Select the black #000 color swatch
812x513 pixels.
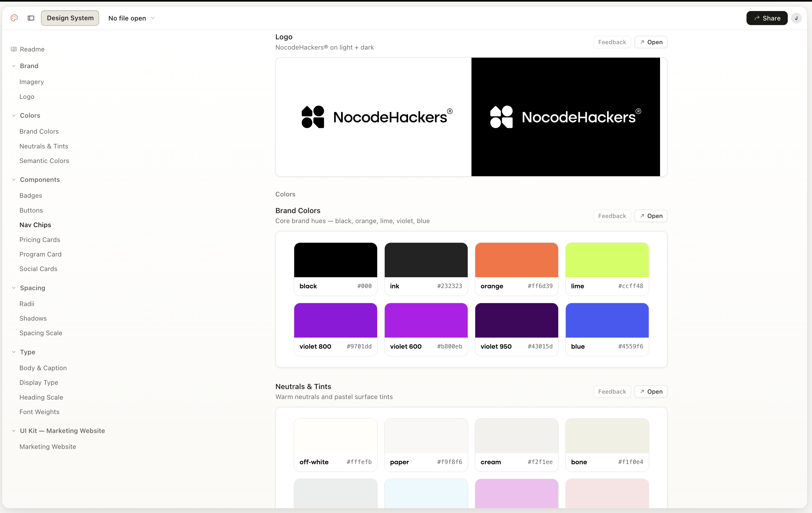click(x=335, y=269)
